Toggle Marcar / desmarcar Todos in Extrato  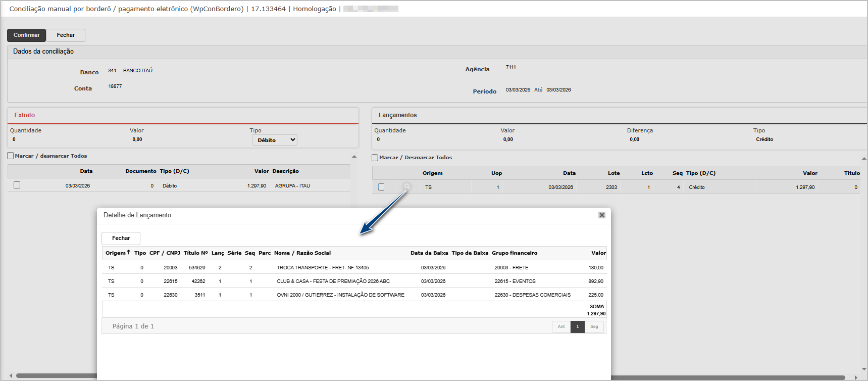(11, 156)
